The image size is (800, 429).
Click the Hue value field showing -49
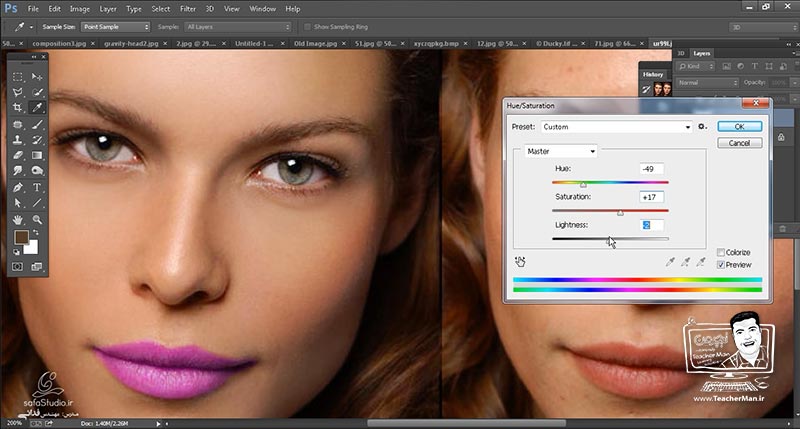(652, 169)
